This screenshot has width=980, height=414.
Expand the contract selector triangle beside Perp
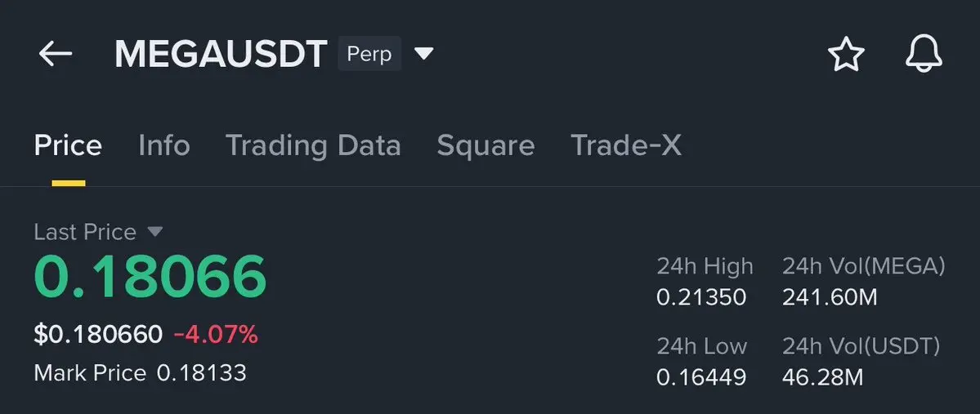pos(423,54)
